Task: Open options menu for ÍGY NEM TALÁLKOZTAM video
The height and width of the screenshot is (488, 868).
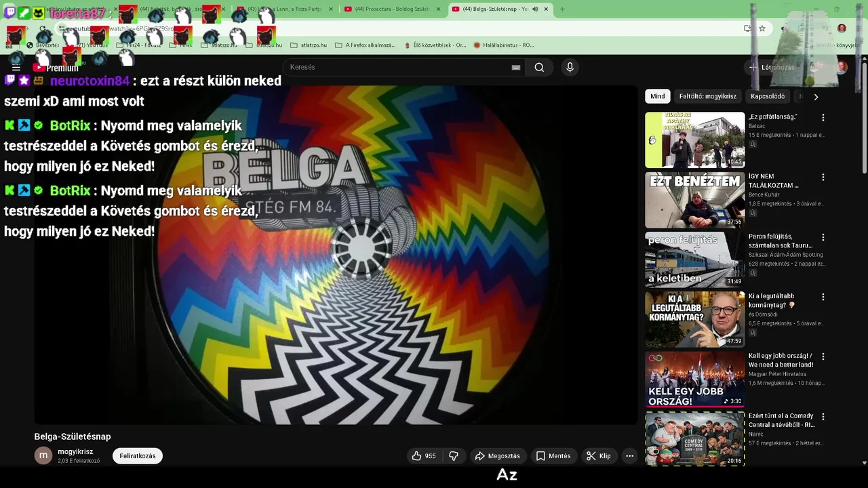Action: tap(823, 177)
